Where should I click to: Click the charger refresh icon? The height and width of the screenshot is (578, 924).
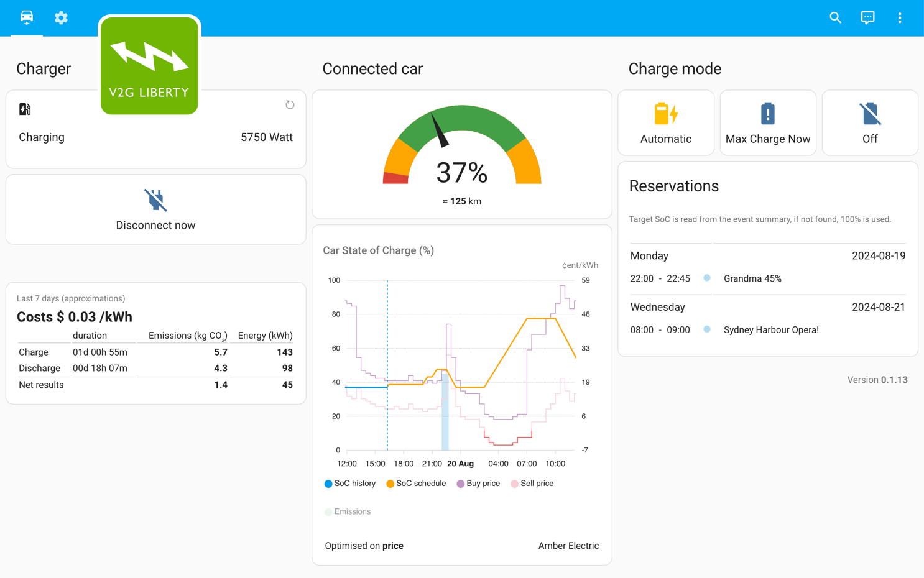pyautogui.click(x=289, y=104)
